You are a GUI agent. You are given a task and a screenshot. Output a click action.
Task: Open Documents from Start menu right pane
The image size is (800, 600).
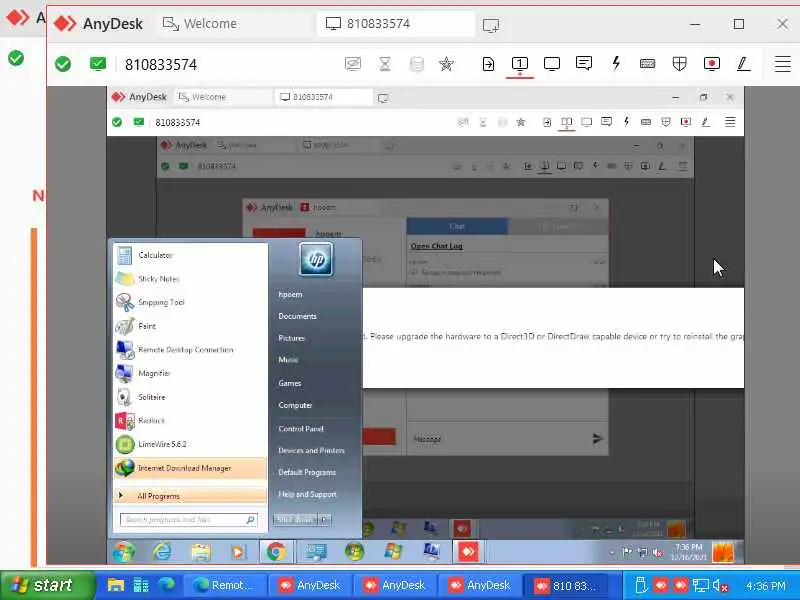pos(297,316)
